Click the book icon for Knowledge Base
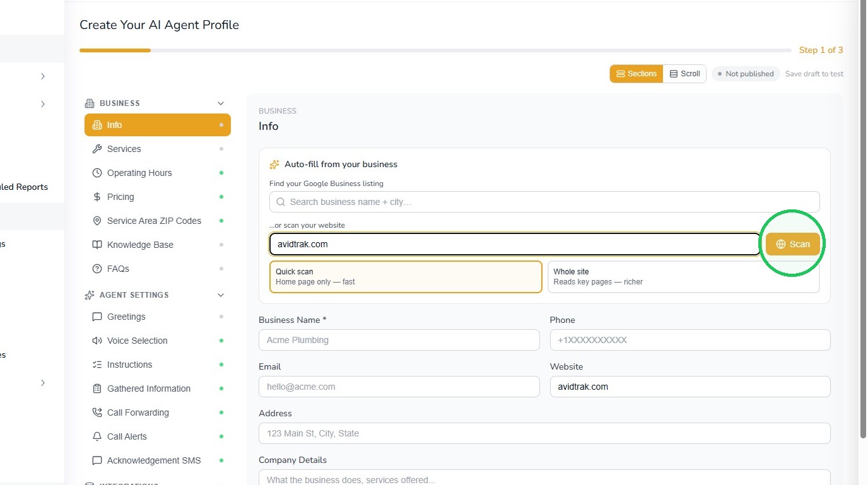 [x=97, y=245]
